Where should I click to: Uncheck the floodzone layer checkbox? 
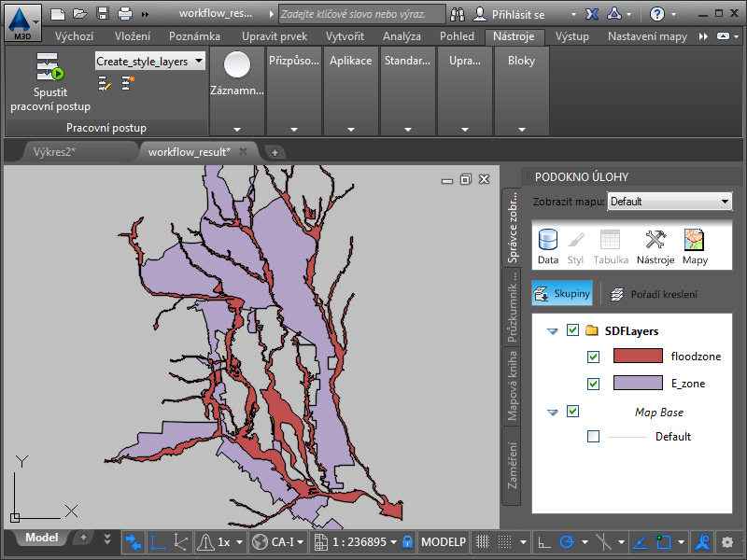[x=593, y=357]
